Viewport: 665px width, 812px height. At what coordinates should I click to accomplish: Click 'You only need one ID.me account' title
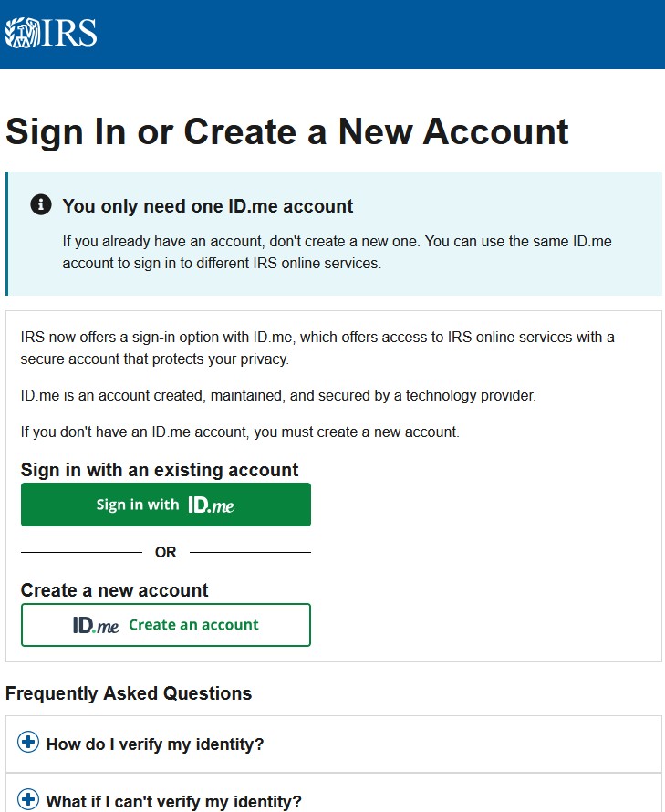[208, 206]
